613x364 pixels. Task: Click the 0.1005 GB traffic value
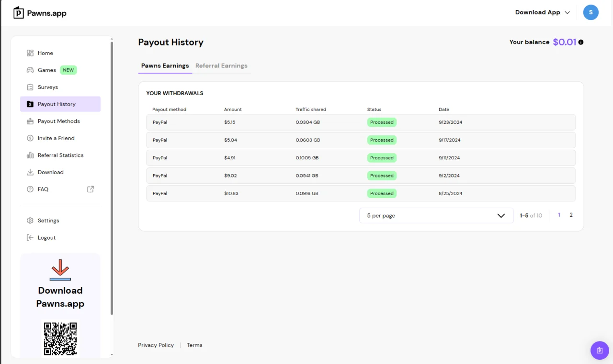(307, 158)
